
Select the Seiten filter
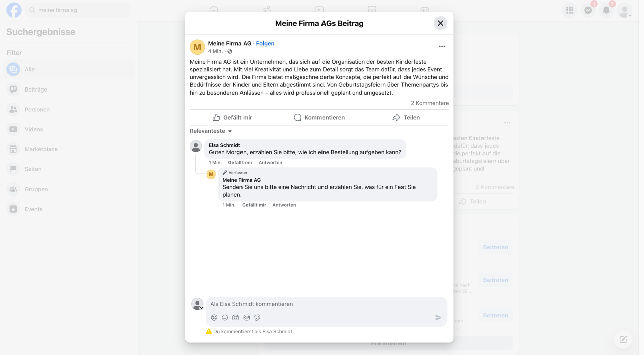click(70, 169)
